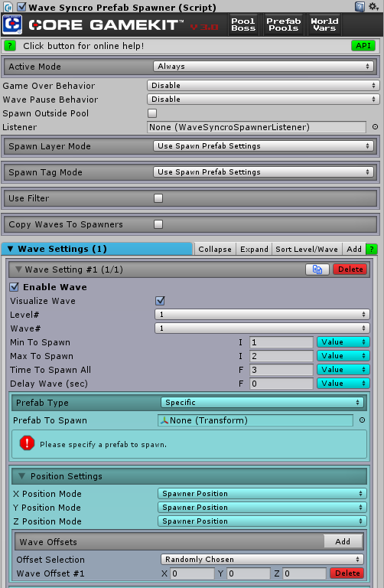Click Time To Spawn All value field
This screenshot has width=384, height=588.
click(x=281, y=370)
